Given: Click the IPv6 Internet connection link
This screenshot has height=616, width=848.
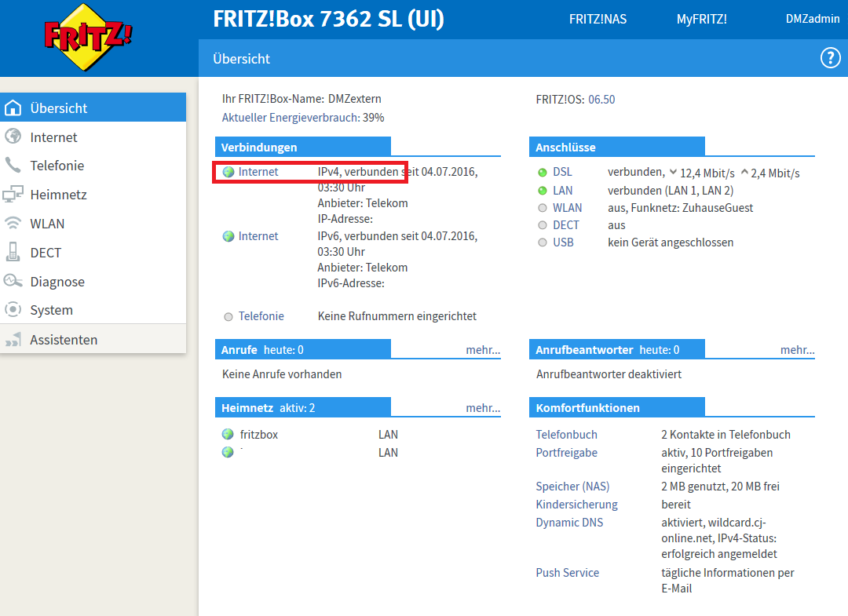Looking at the screenshot, I should [258, 235].
